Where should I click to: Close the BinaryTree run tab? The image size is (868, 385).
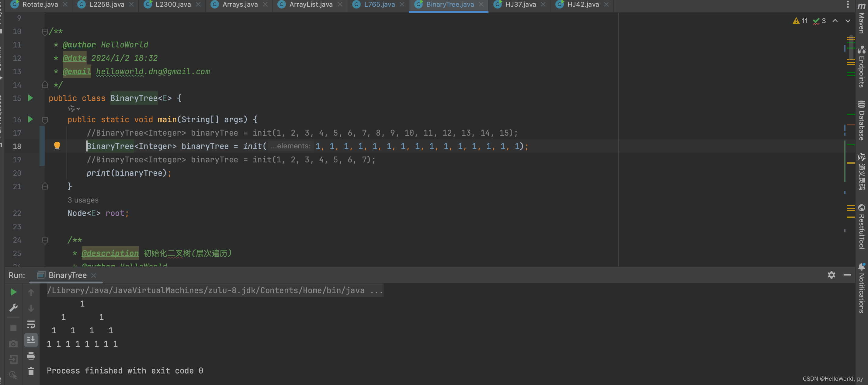[94, 275]
